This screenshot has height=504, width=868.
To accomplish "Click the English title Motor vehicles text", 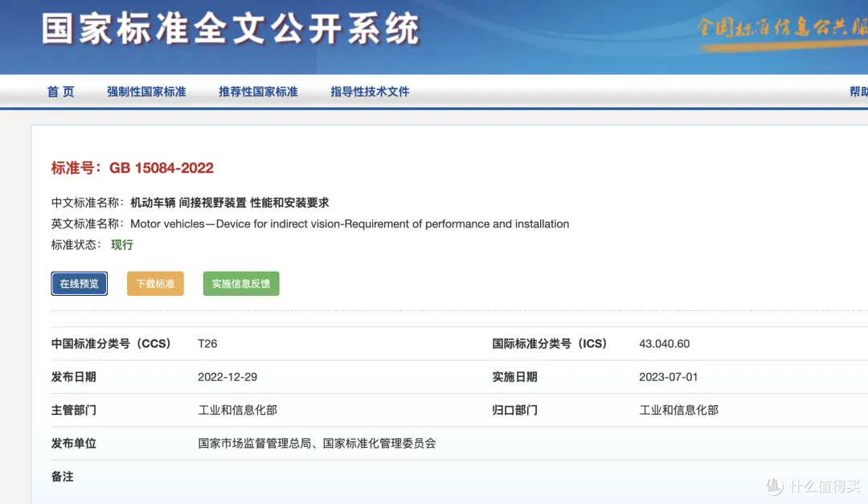I will 350,223.
